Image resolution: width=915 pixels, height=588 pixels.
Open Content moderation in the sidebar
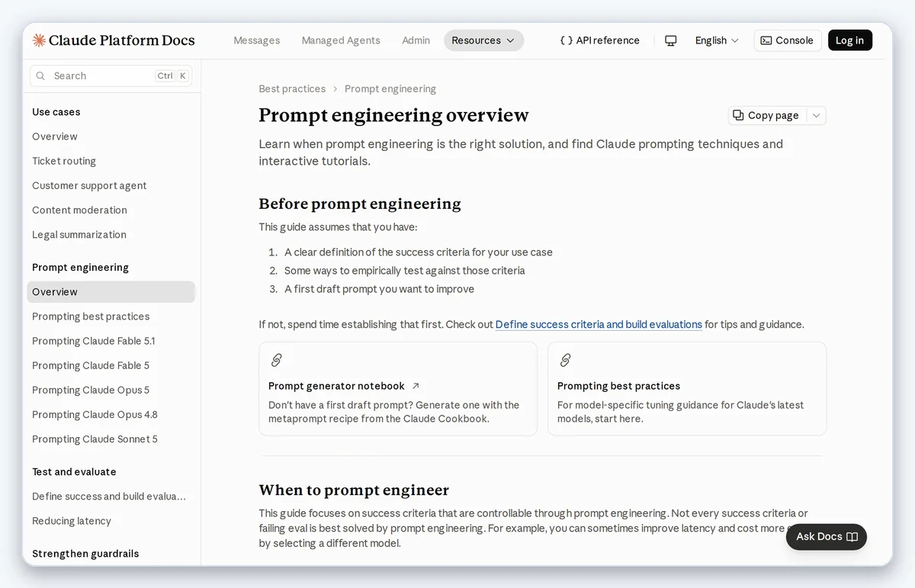pos(79,210)
